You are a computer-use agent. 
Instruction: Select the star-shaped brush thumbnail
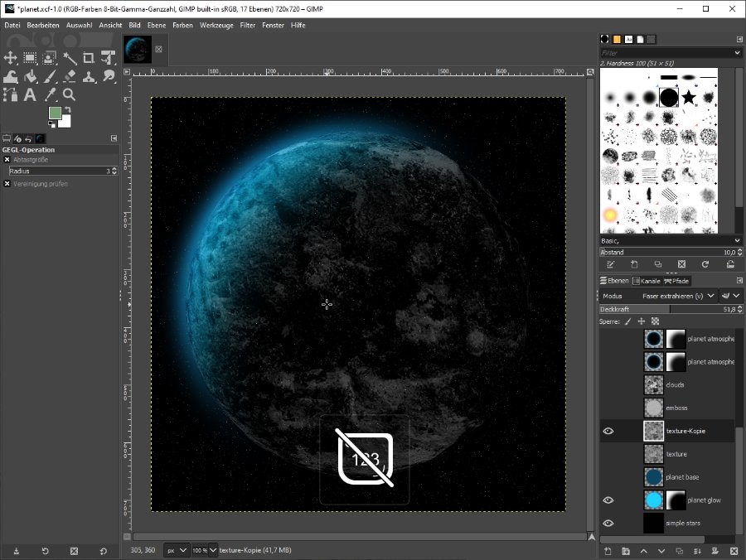coord(690,99)
